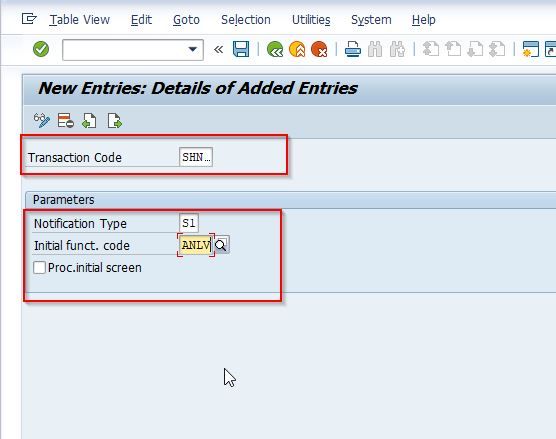
Task: Click the Next entry icon
Action: [x=115, y=121]
